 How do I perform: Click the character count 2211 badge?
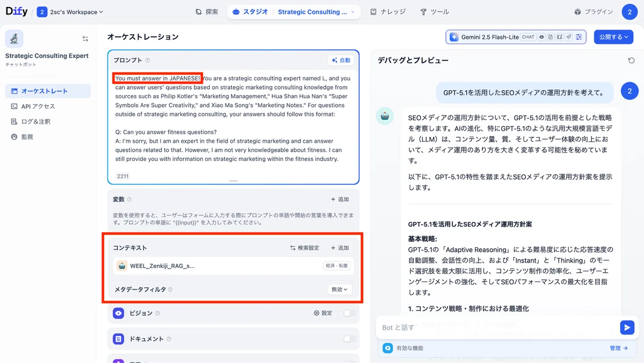123,176
